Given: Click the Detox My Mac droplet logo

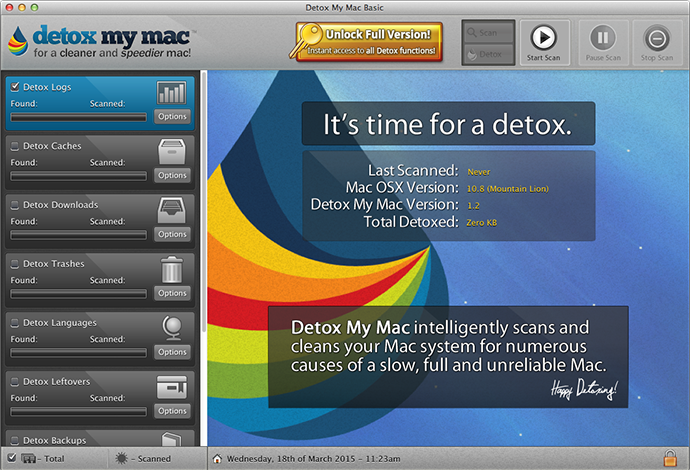Looking at the screenshot, I should [x=18, y=41].
